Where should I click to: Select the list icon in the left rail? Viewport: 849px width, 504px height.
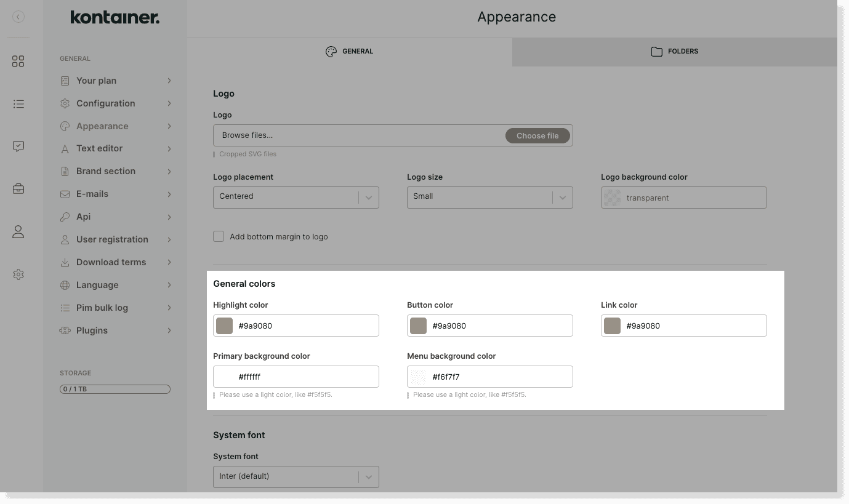click(18, 103)
